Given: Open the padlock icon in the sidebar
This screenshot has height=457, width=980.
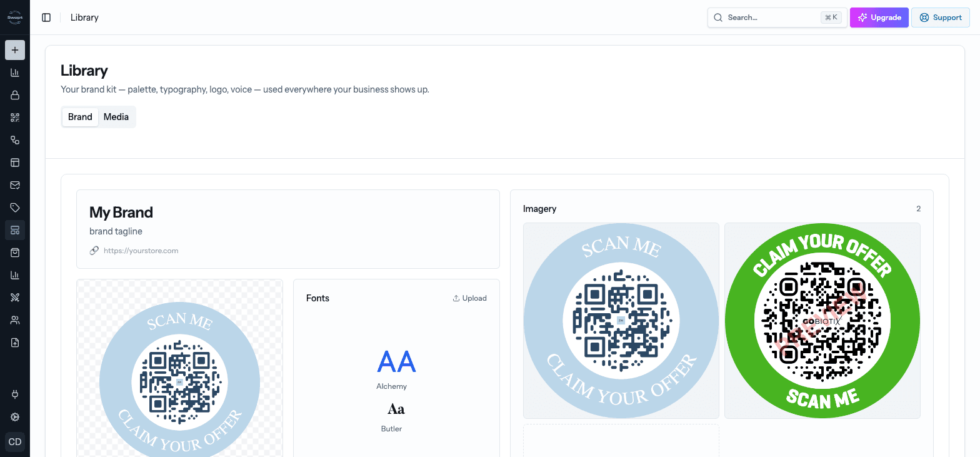Looking at the screenshot, I should point(15,95).
